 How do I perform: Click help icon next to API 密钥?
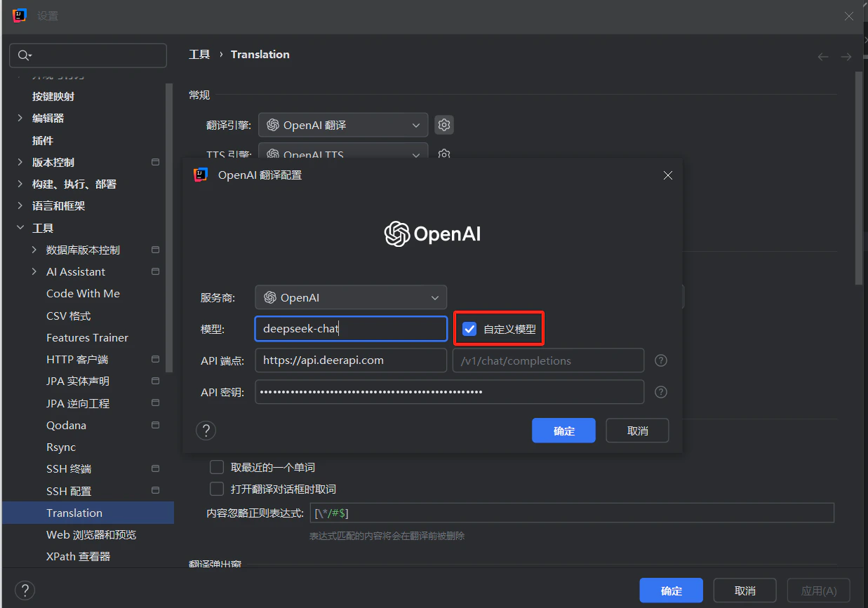click(660, 391)
